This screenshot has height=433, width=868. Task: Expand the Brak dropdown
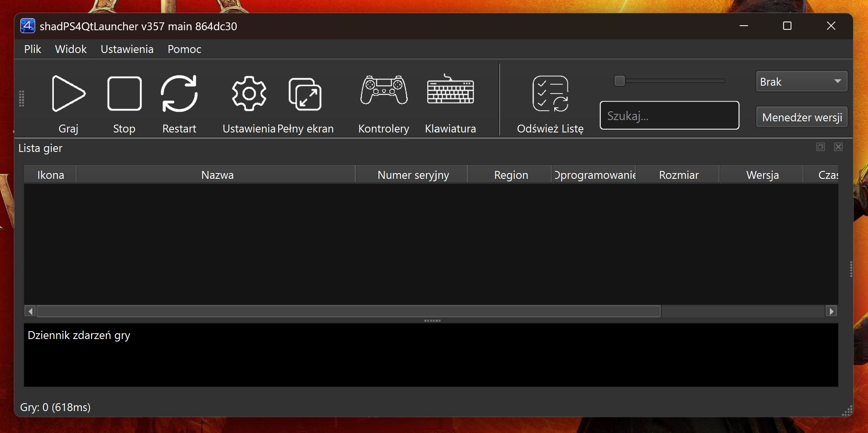pyautogui.click(x=801, y=82)
